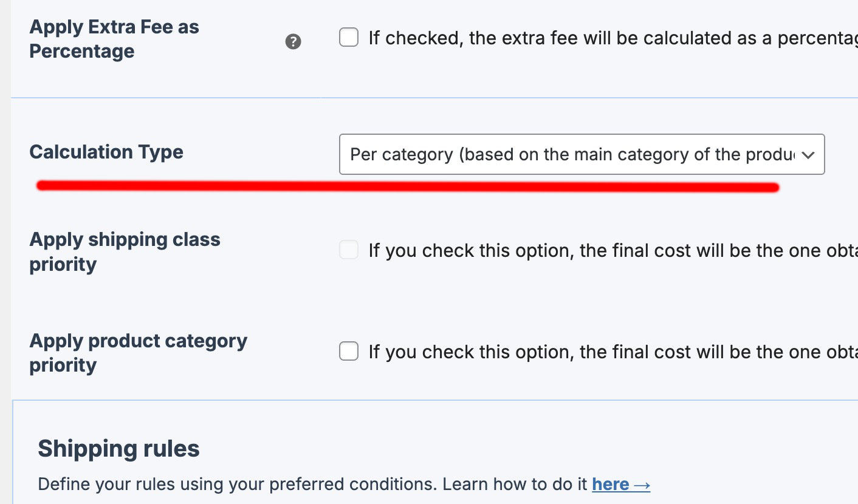Click the 'If checked, the extra fee' description
The height and width of the screenshot is (504, 858).
[x=608, y=38]
